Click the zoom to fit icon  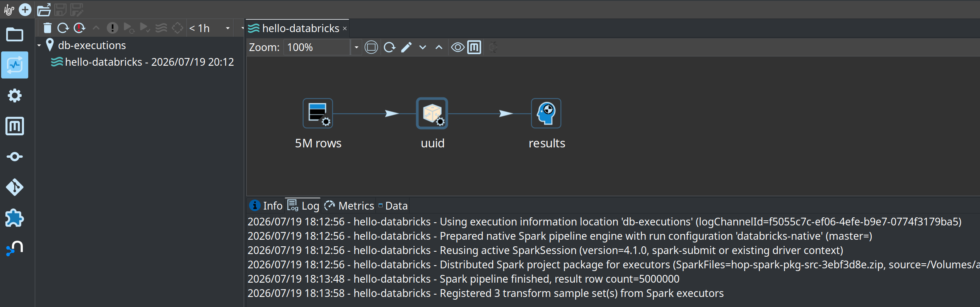pos(371,47)
